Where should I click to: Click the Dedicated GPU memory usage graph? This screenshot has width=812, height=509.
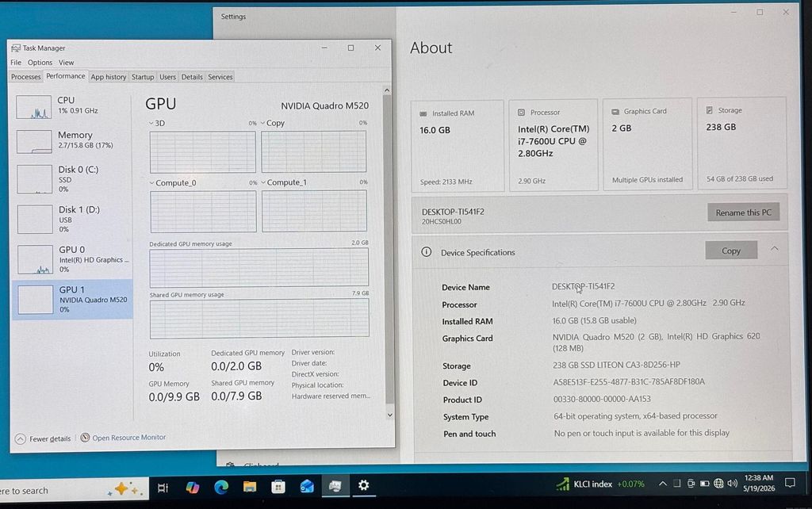click(x=259, y=267)
